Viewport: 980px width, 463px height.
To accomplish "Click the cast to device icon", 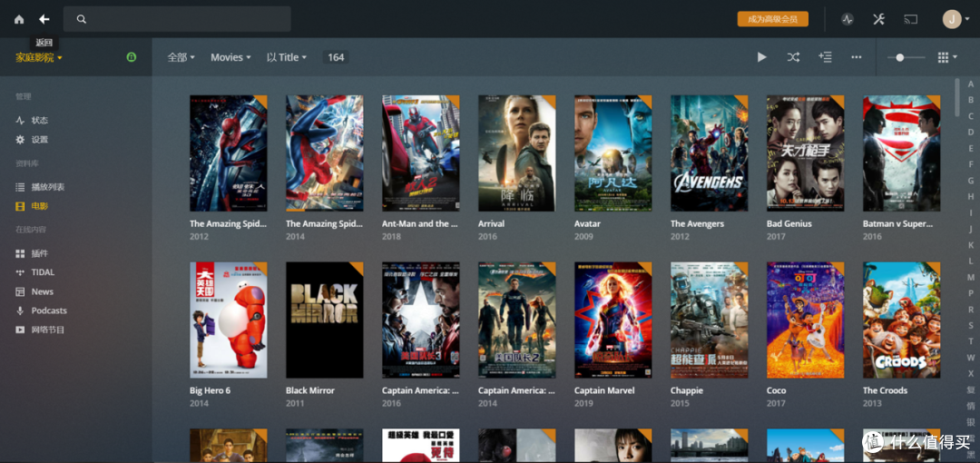I will [911, 19].
